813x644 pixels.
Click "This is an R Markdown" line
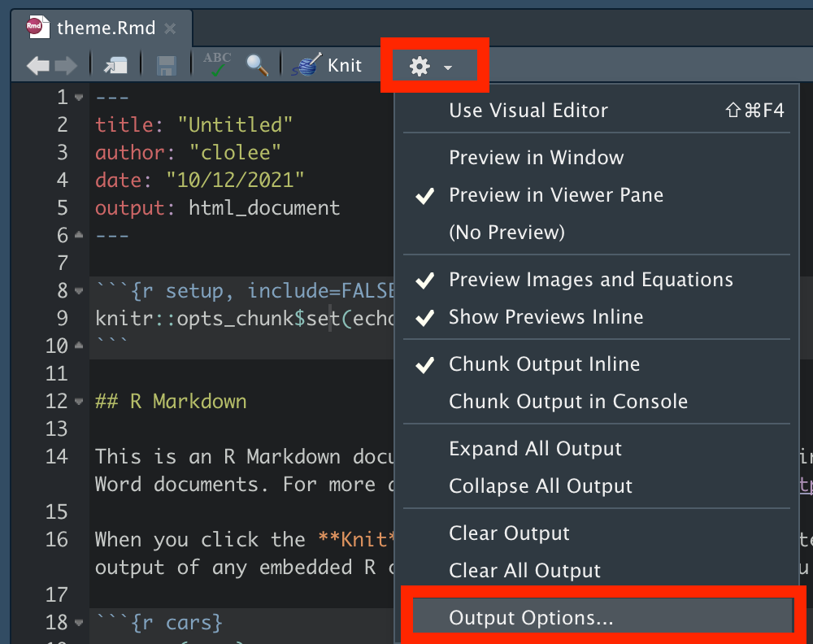click(244, 457)
